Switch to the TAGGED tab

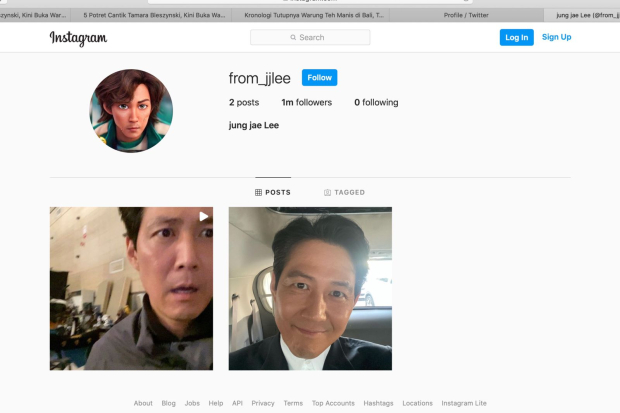point(344,193)
